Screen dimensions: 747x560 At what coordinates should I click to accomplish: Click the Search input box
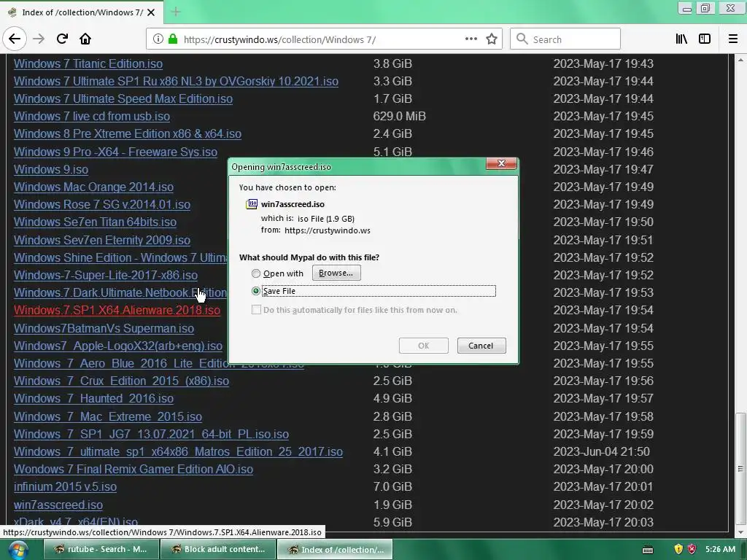[x=565, y=39]
